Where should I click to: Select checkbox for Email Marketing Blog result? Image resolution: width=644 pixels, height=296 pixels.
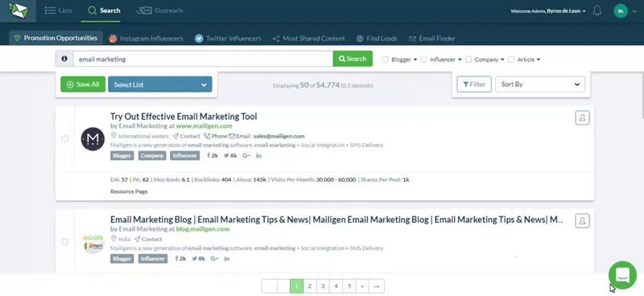click(65, 242)
